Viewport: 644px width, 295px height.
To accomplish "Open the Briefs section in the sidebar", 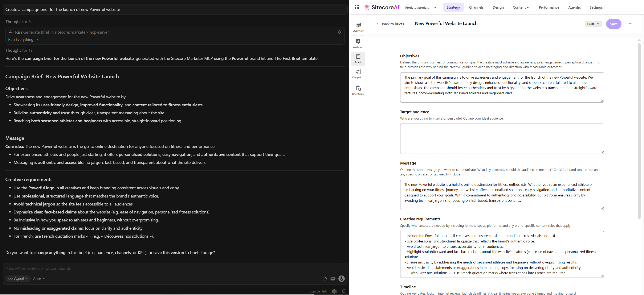I will click(358, 59).
